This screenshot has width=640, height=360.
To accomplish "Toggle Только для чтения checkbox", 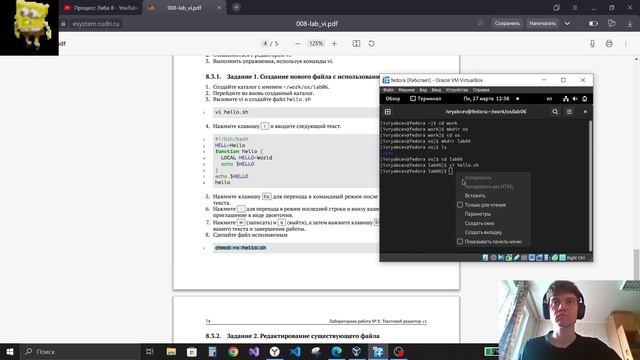I will coord(460,205).
